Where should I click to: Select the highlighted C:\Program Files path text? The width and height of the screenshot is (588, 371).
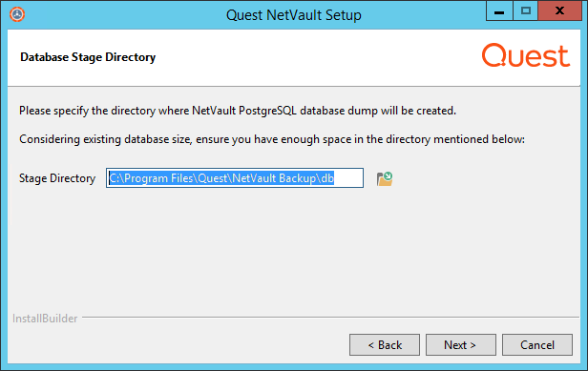coord(221,178)
